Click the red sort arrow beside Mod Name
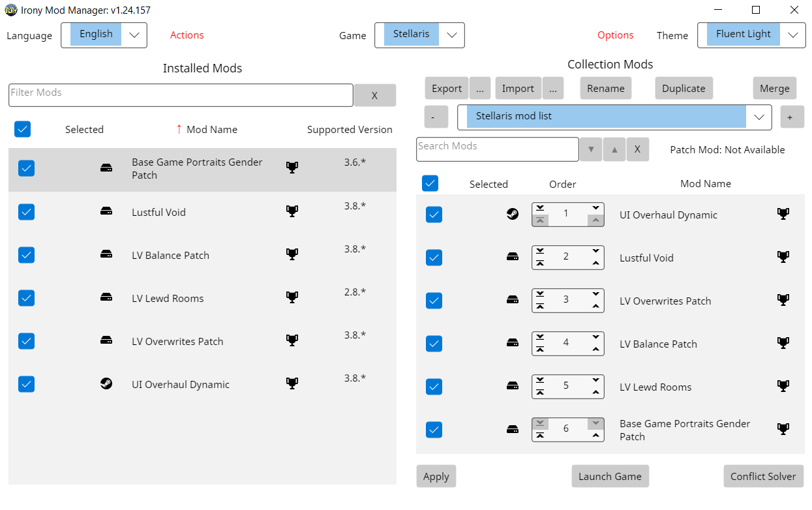 click(179, 129)
